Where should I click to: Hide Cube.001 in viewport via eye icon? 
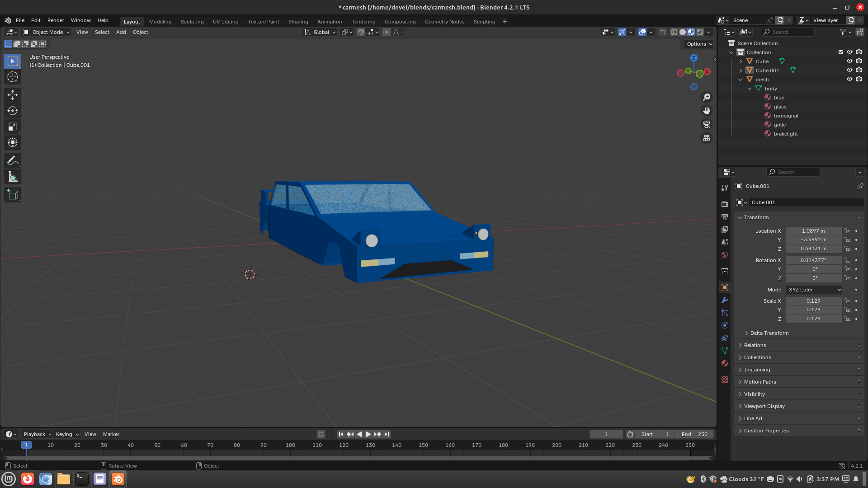coord(849,70)
